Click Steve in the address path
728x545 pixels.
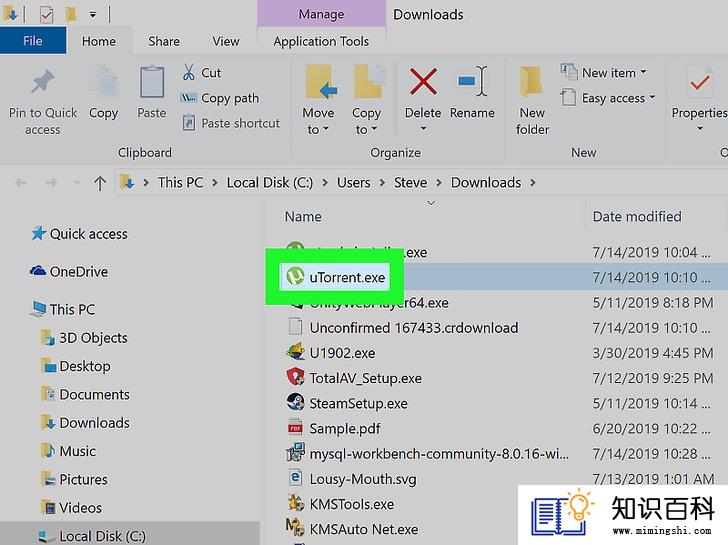click(410, 182)
